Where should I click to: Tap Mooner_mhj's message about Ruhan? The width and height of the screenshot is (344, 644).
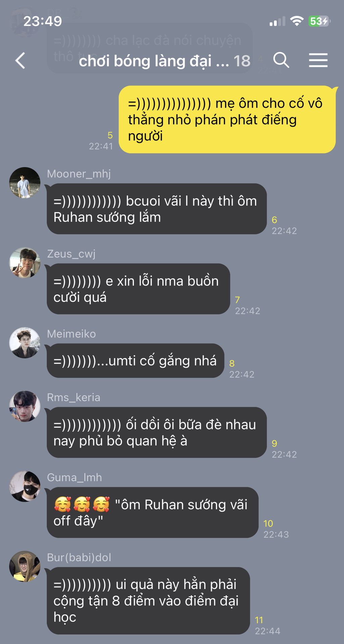157,209
